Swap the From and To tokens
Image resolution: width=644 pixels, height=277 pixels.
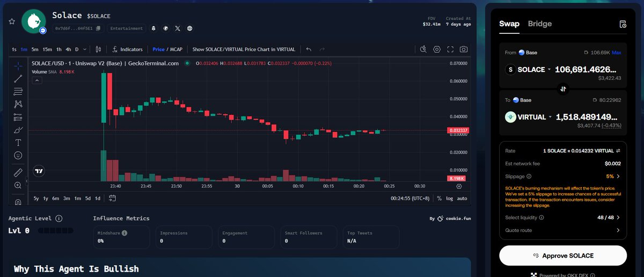click(563, 90)
